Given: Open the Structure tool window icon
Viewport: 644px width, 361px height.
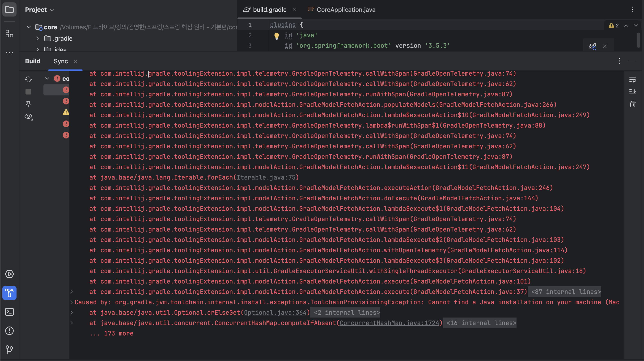Looking at the screenshot, I should coord(9,34).
